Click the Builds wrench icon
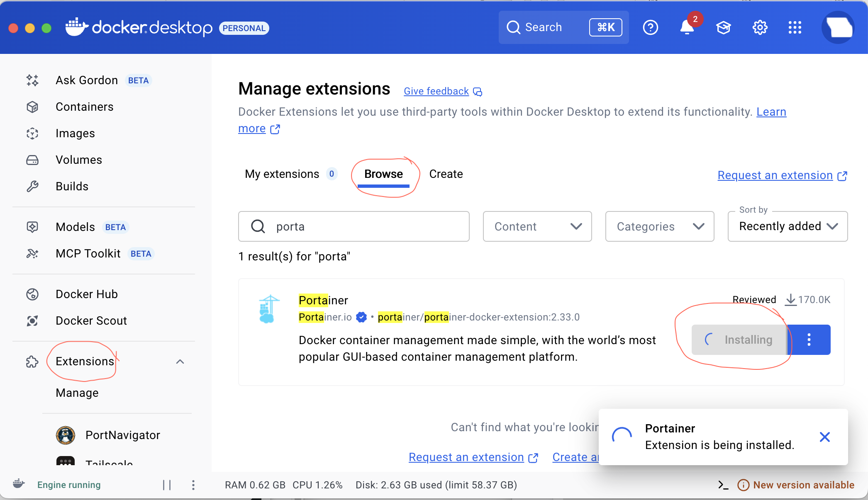The image size is (868, 500). [x=32, y=186]
